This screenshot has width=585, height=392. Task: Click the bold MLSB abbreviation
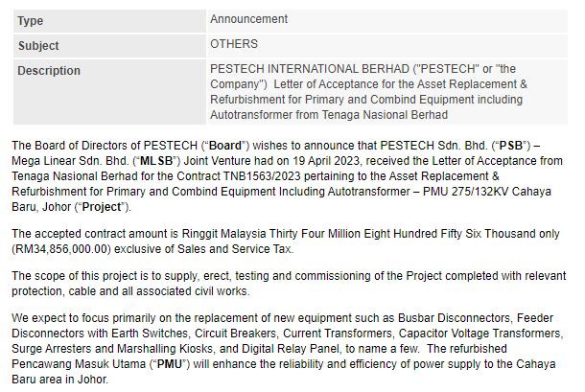(156, 161)
